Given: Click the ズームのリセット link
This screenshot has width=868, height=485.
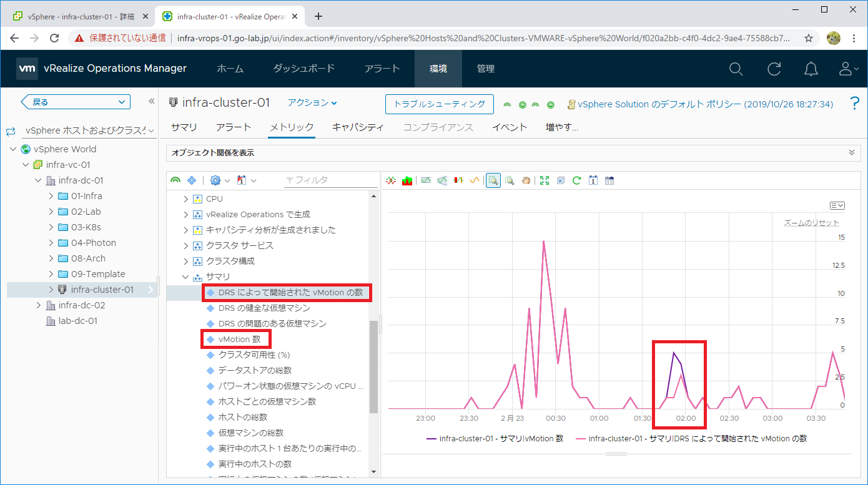Looking at the screenshot, I should 812,223.
